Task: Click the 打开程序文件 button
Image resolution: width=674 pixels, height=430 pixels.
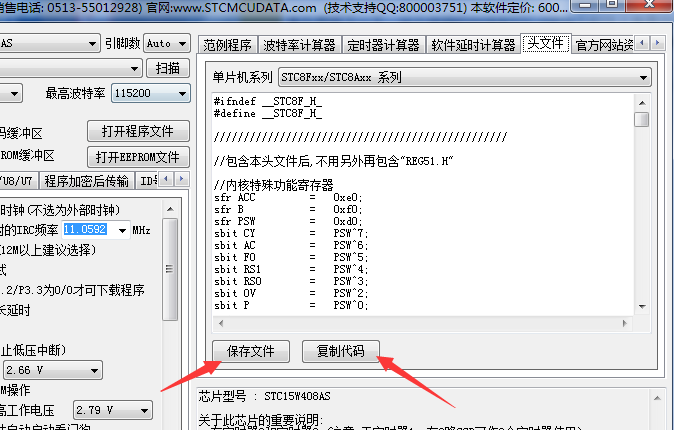Action: (137, 132)
